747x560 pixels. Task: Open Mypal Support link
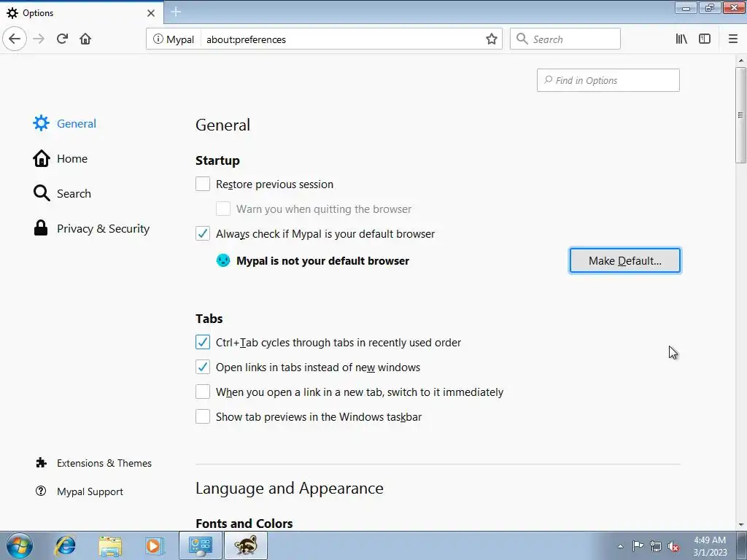tap(80, 491)
